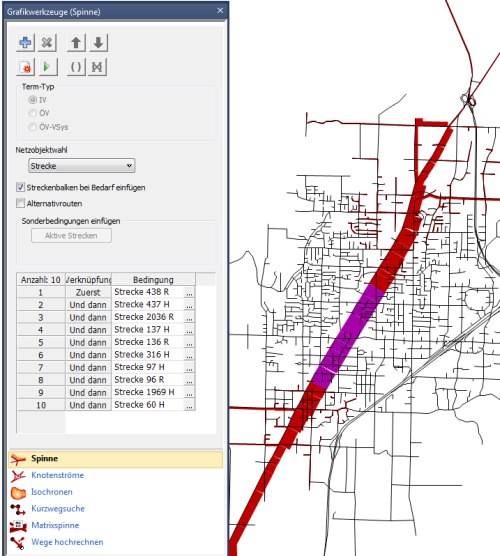This screenshot has height=556, width=500.
Task: Insert parentheses with brackets icon
Action: coord(76,67)
